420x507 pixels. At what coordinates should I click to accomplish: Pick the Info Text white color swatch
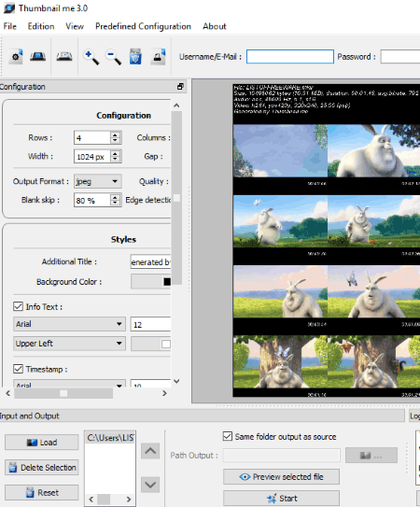tap(151, 344)
